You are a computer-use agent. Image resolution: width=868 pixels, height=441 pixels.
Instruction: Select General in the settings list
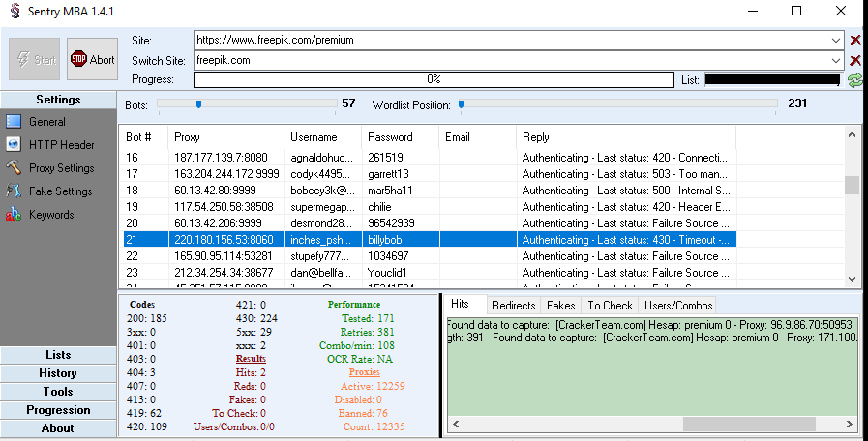click(x=47, y=122)
